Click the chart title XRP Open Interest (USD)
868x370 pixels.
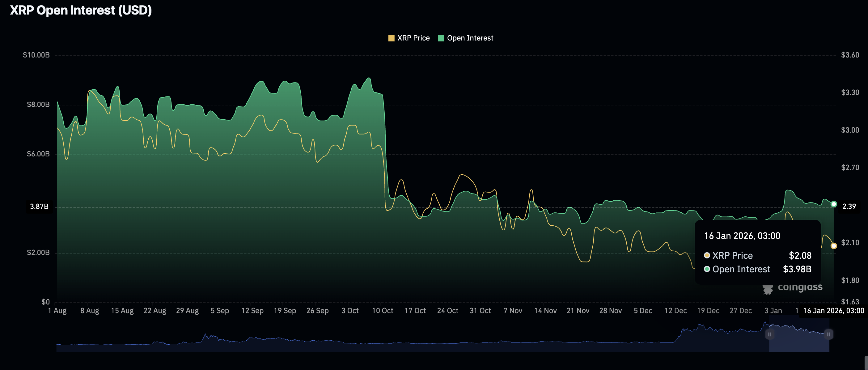tap(82, 10)
